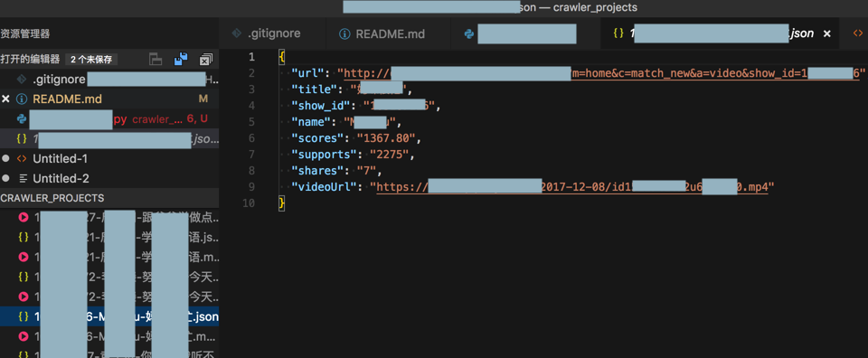Open the video file ending in 做点.. in tree
The height and width of the screenshot is (358, 868).
coord(109,218)
